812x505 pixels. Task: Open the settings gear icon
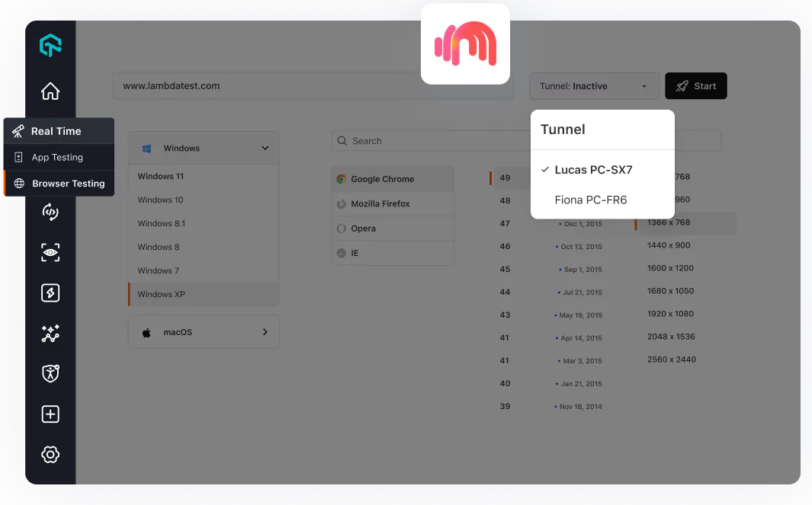click(x=50, y=454)
